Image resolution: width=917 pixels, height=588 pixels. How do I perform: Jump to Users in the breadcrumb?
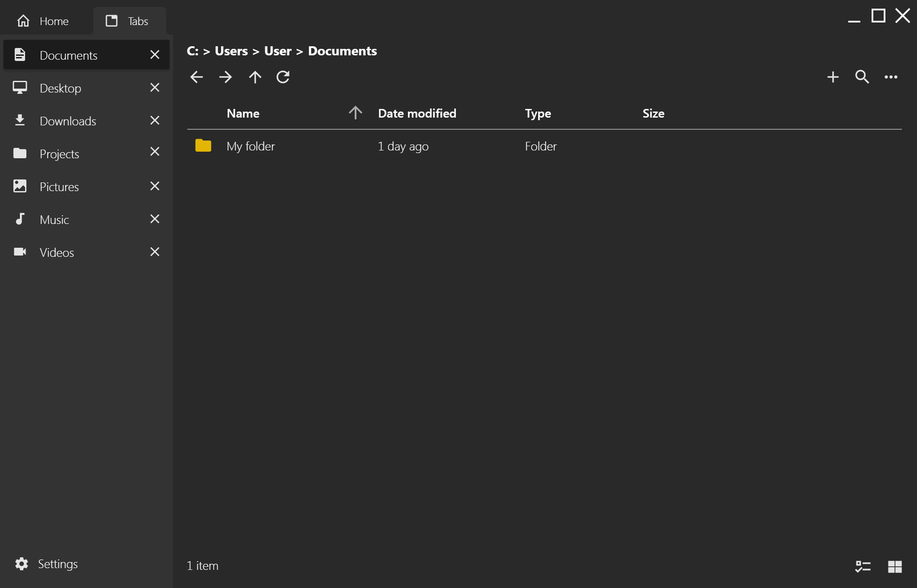click(x=231, y=51)
